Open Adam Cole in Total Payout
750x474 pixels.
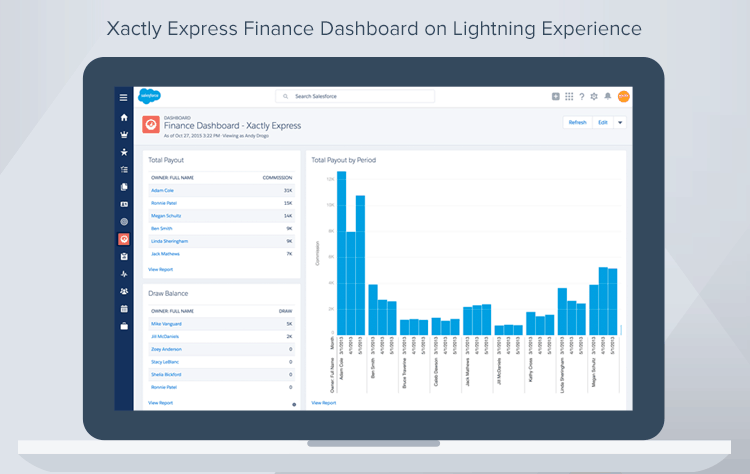[162, 190]
